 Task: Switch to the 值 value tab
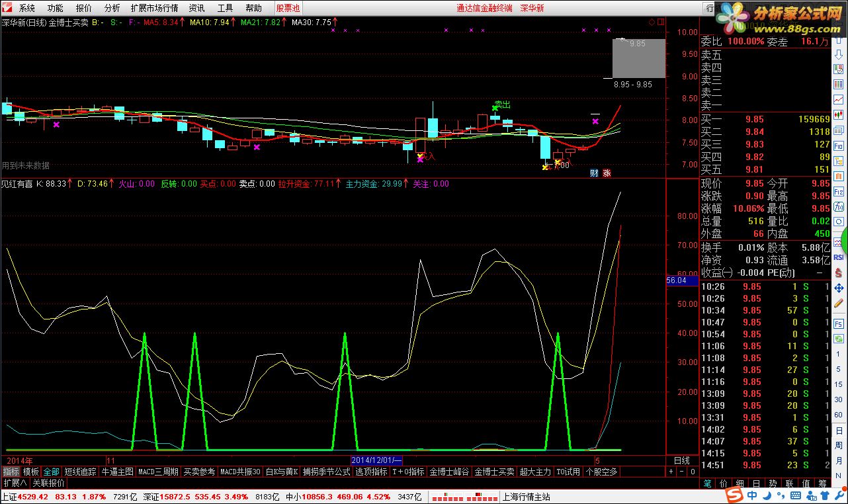(x=806, y=483)
